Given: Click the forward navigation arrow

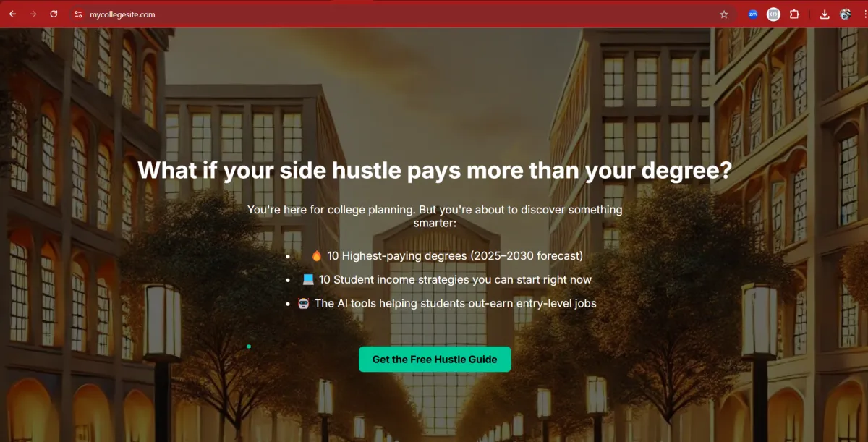Looking at the screenshot, I should point(33,14).
